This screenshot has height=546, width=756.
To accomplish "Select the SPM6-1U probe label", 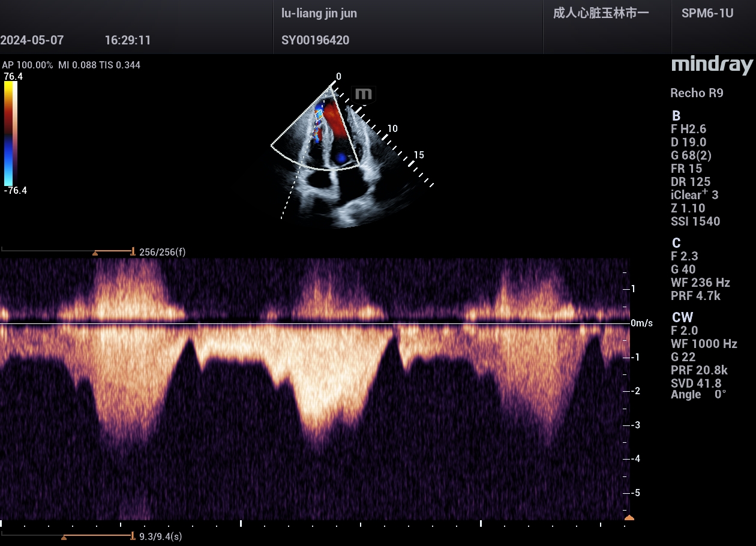I will click(707, 13).
